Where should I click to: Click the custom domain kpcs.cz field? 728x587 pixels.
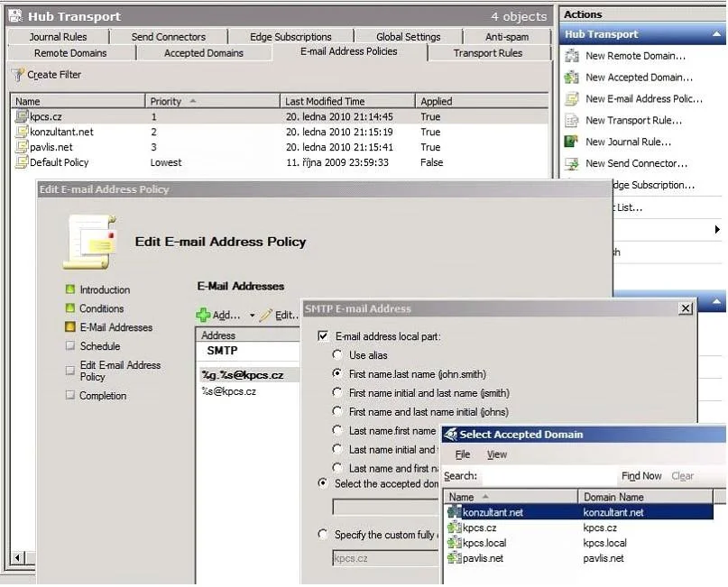coord(385,558)
